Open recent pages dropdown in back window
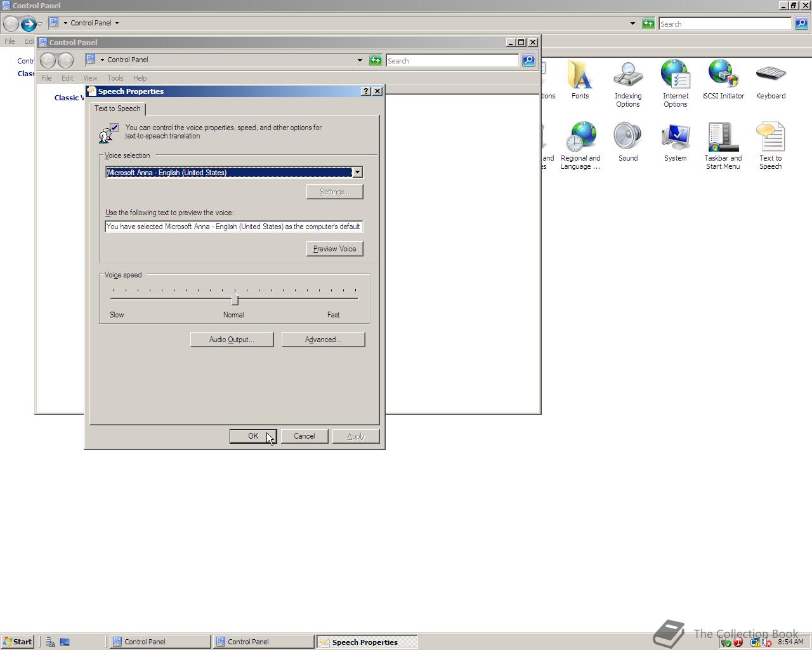The height and width of the screenshot is (650, 812). click(x=40, y=24)
